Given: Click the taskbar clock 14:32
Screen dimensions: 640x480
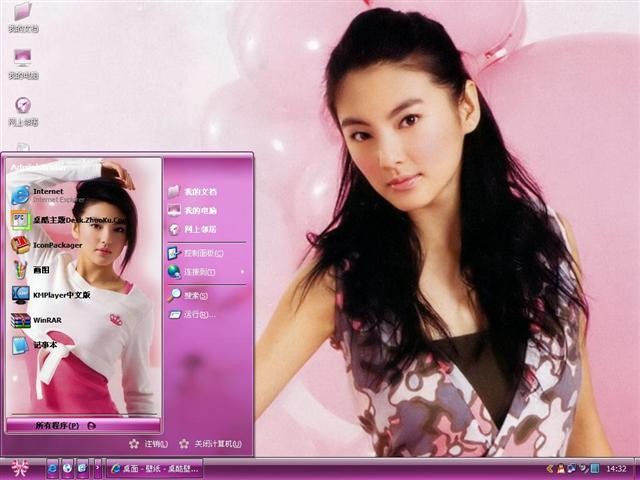Looking at the screenshot, I should [616, 469].
